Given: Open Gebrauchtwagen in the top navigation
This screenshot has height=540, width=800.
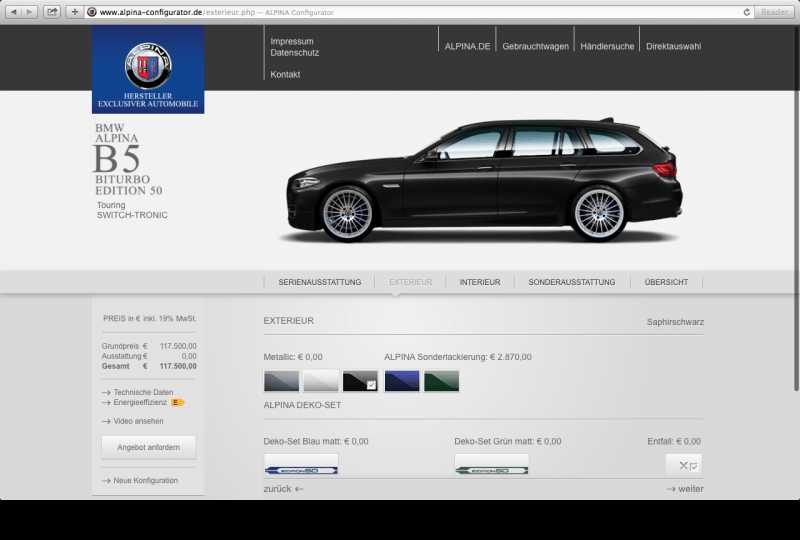Looking at the screenshot, I should point(535,46).
